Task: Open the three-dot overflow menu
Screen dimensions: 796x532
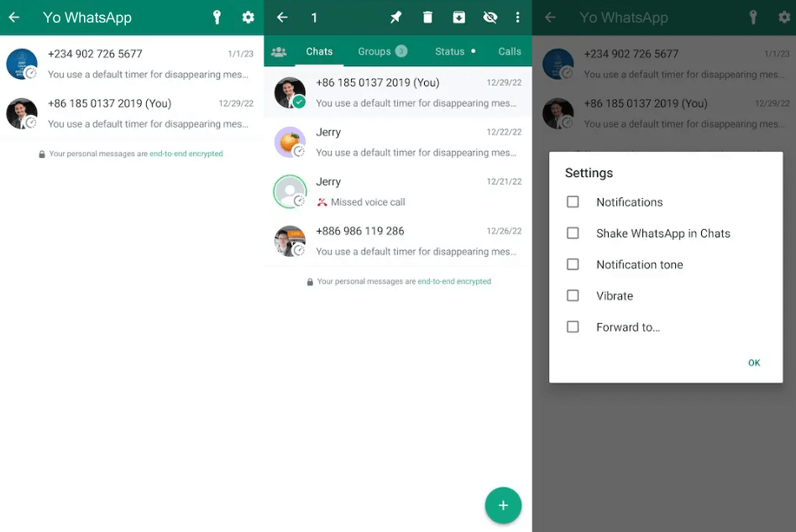Action: [517, 18]
